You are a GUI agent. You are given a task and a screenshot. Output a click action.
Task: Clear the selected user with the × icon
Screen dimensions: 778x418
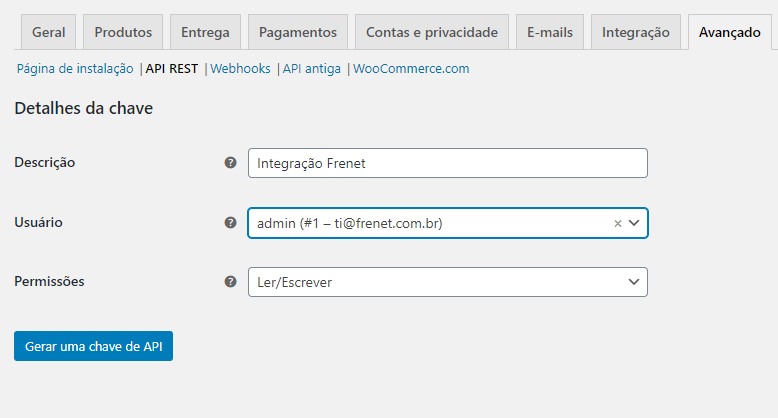[617, 224]
